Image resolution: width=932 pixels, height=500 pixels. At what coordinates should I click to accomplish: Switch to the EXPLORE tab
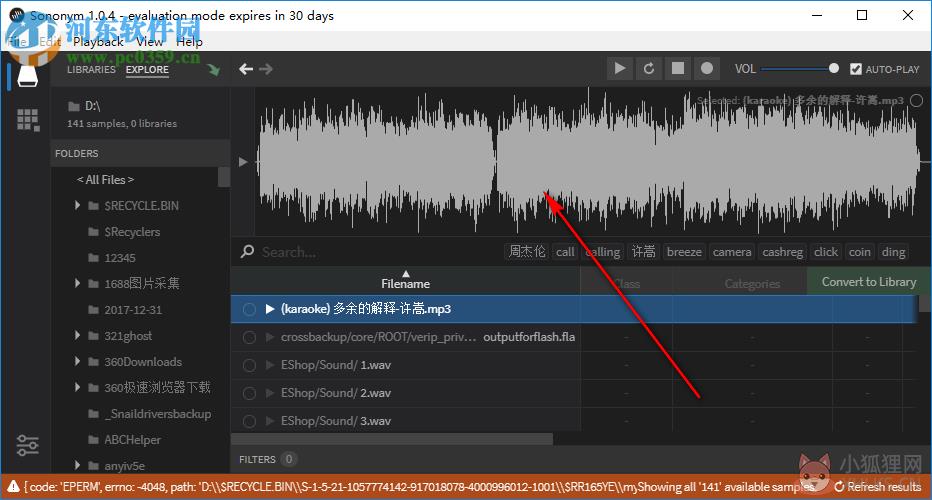[147, 70]
